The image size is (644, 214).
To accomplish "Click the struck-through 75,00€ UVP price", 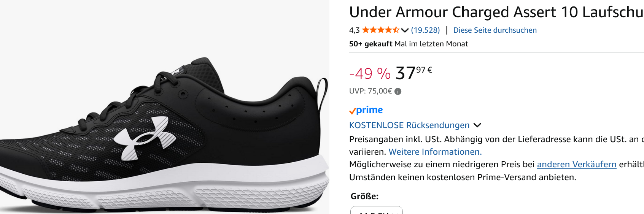I will (x=380, y=91).
